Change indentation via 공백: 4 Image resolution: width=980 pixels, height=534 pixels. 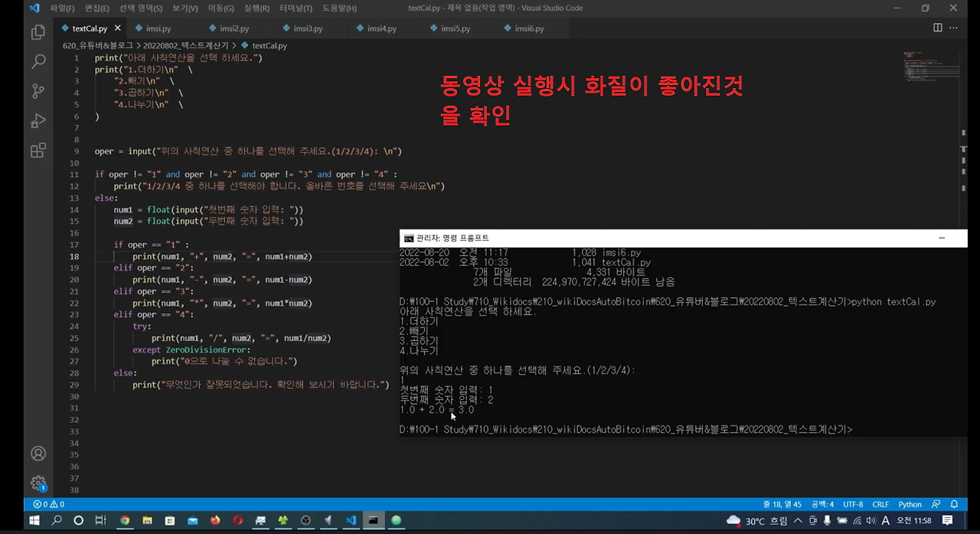(x=823, y=504)
